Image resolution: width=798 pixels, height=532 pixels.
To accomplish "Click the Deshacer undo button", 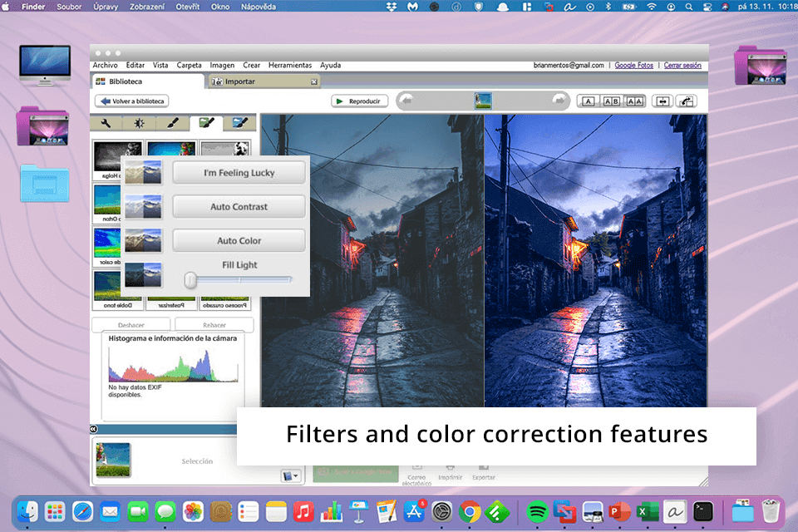I will click(x=131, y=325).
